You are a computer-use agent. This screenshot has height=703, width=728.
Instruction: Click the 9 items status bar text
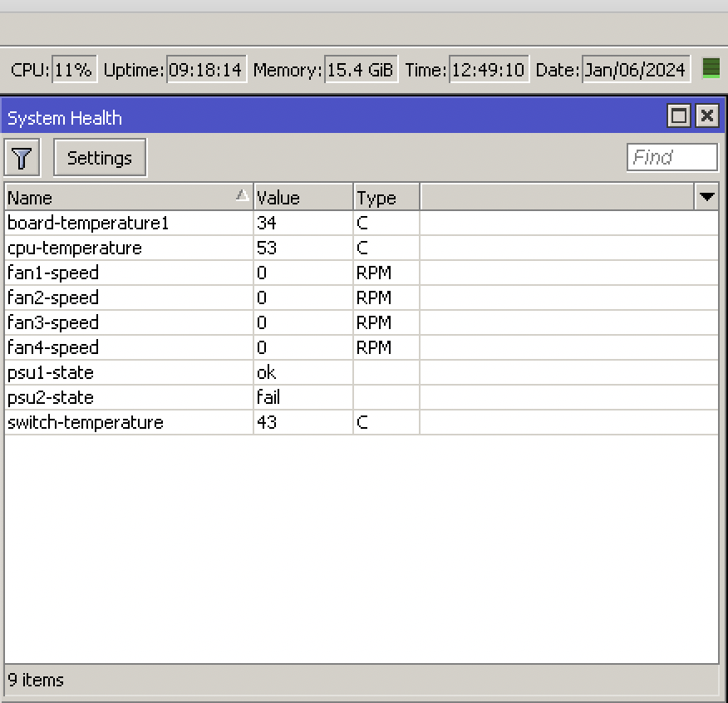coord(35,680)
